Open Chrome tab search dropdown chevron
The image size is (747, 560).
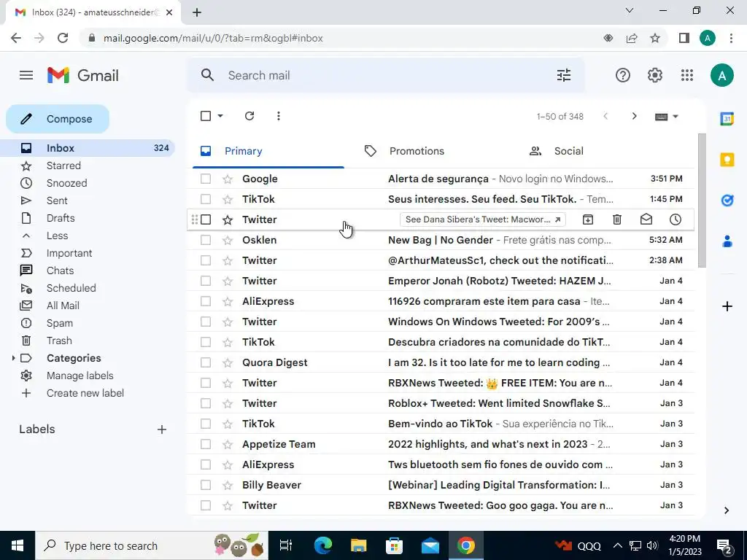[x=630, y=10]
